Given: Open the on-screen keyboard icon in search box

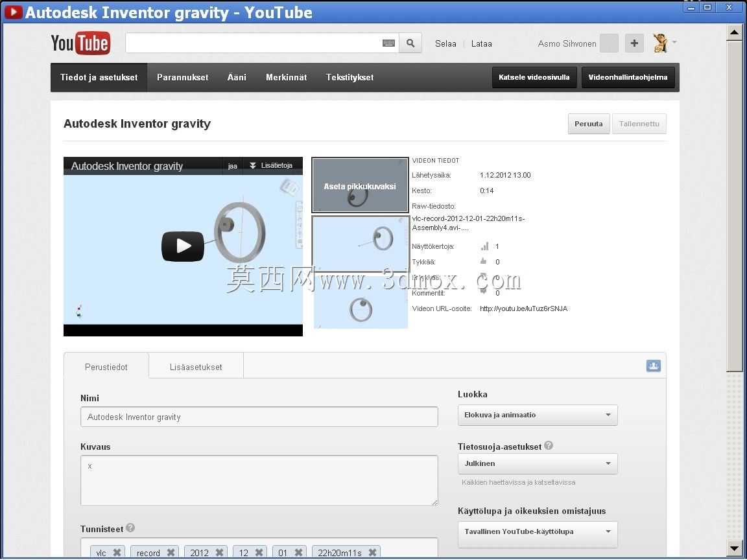Looking at the screenshot, I should (x=389, y=43).
